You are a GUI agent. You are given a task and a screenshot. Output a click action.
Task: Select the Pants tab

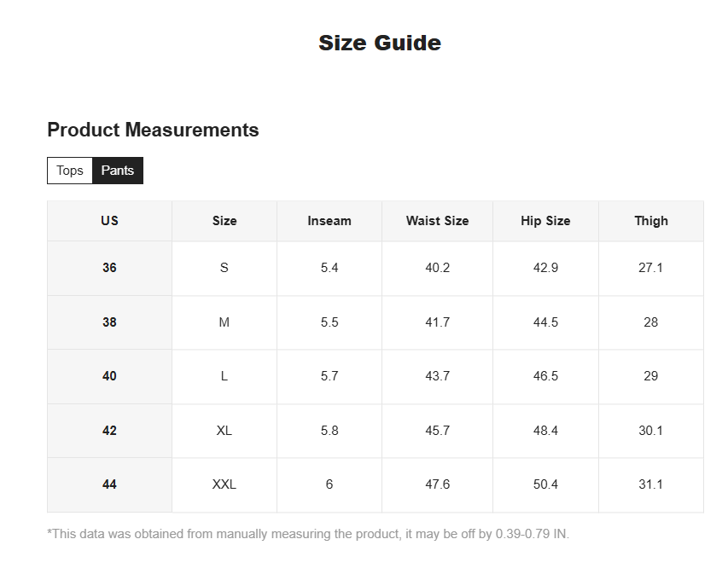[118, 171]
